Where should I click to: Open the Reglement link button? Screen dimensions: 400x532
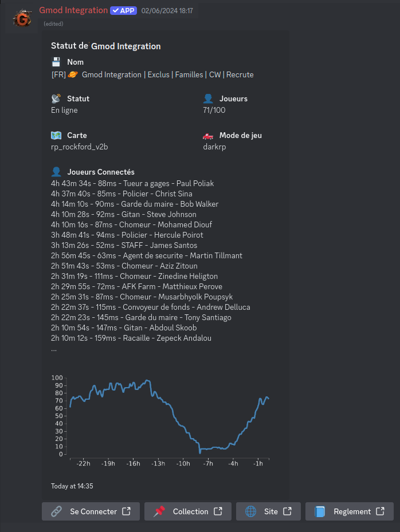pos(350,511)
